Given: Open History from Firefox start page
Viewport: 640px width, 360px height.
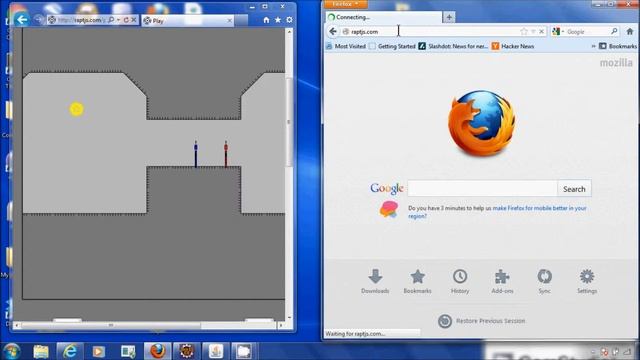Looking at the screenshot, I should (x=460, y=282).
